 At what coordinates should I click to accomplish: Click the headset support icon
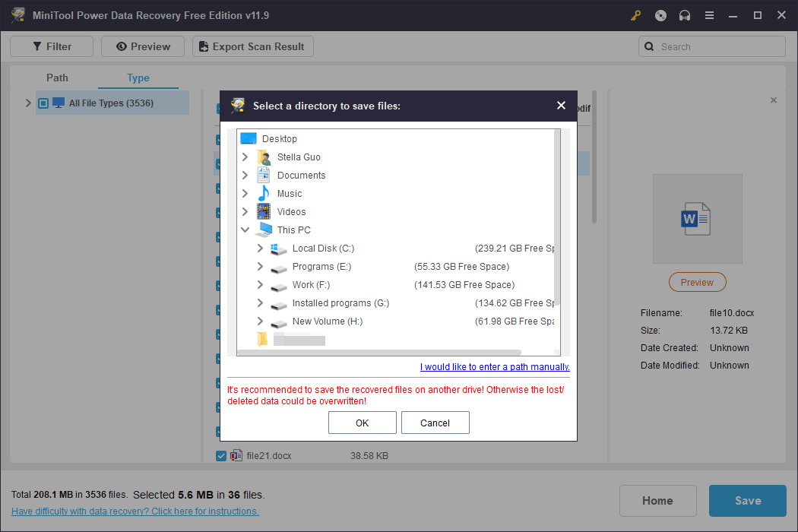pyautogui.click(x=685, y=15)
